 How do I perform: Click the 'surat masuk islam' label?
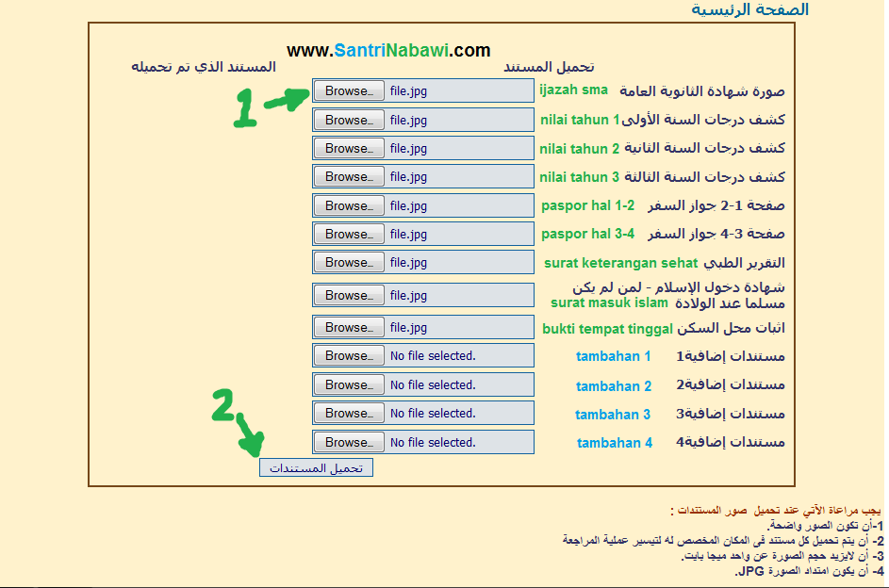pyautogui.click(x=610, y=302)
